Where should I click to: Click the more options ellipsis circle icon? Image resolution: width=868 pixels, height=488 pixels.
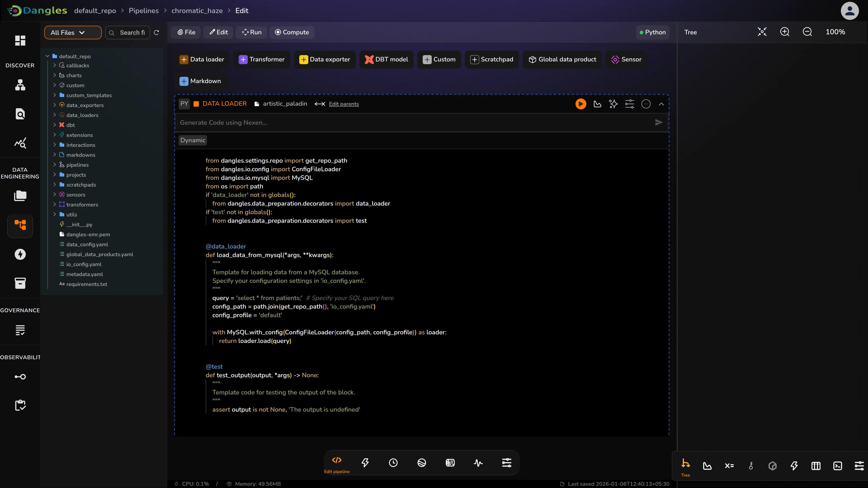pos(646,104)
